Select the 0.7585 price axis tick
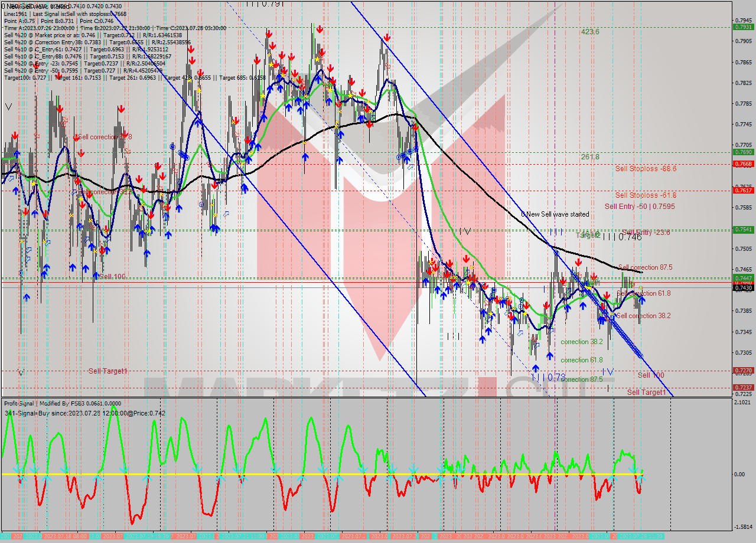This screenshot has width=756, height=543. click(x=743, y=207)
